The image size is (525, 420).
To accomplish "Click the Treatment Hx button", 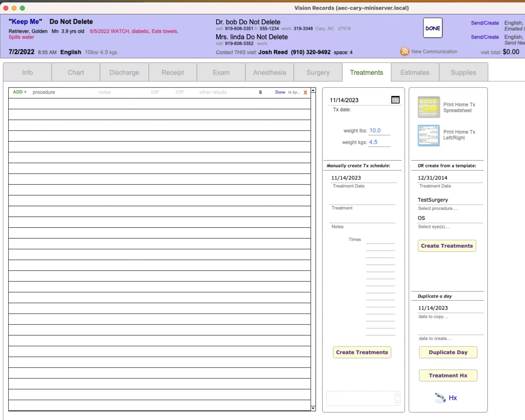I will [448, 375].
